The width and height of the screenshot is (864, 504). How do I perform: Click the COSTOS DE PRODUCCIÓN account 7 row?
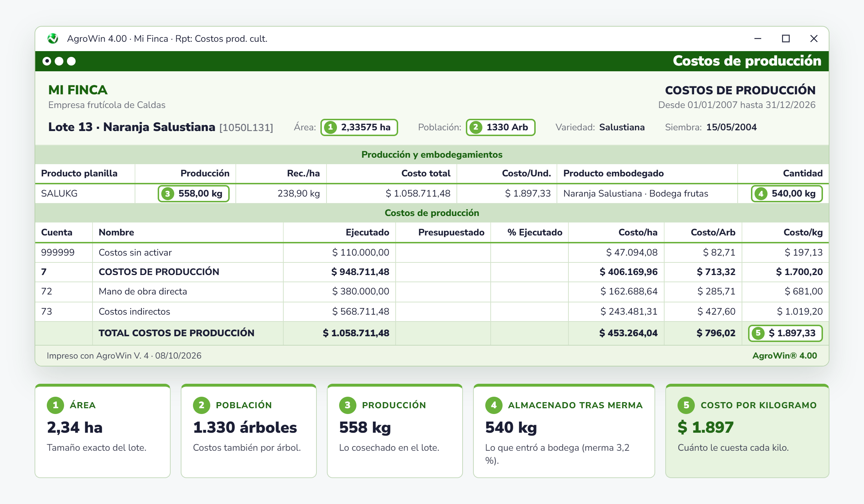[x=432, y=272]
